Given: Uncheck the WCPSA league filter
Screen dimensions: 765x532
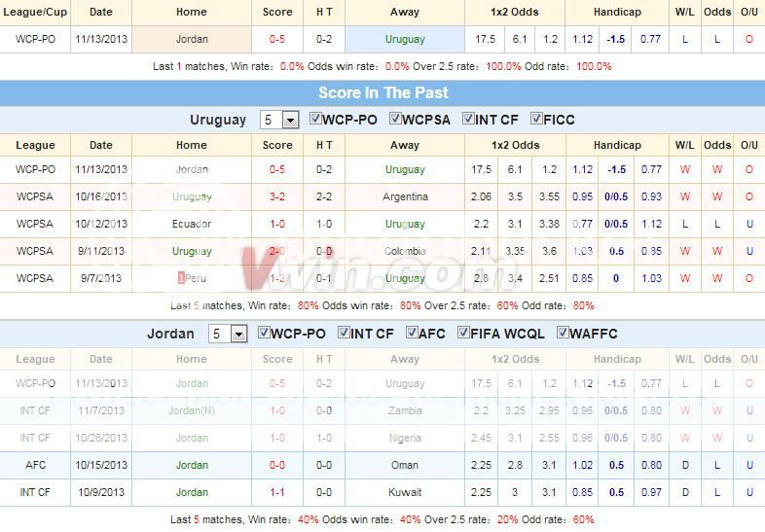Looking at the screenshot, I should tap(396, 119).
